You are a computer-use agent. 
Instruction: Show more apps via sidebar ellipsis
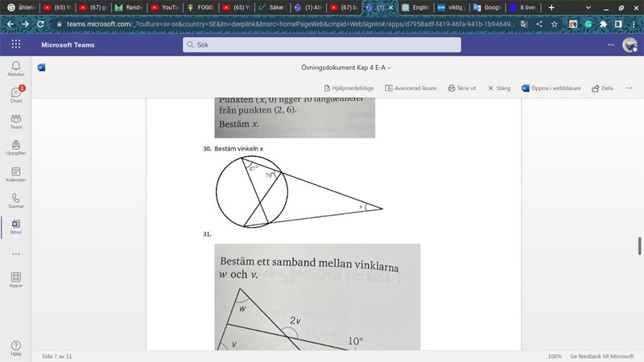click(16, 253)
